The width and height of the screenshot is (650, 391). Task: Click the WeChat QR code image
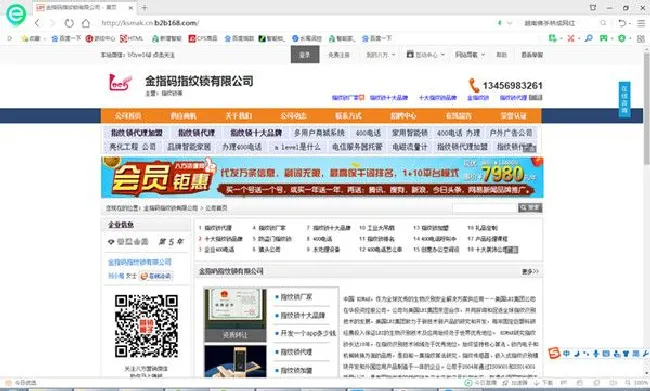click(146, 326)
